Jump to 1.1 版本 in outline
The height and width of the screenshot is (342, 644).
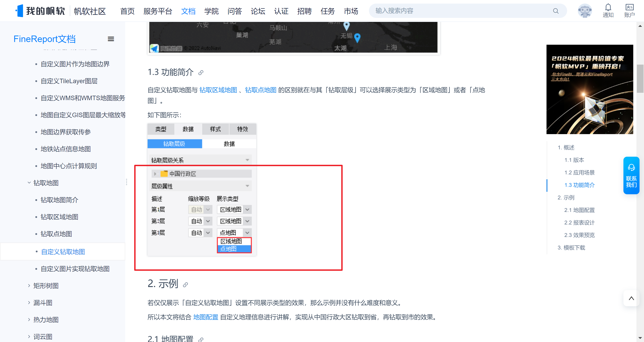click(x=574, y=160)
